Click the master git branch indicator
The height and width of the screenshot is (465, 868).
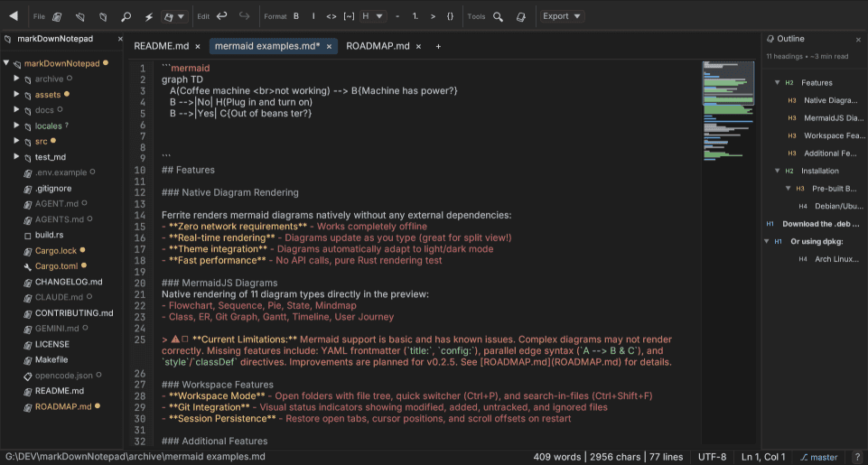pyautogui.click(x=818, y=457)
